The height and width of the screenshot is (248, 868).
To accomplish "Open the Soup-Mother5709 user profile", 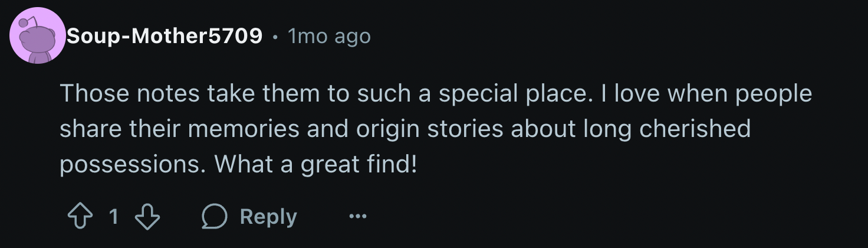I will pyautogui.click(x=165, y=37).
